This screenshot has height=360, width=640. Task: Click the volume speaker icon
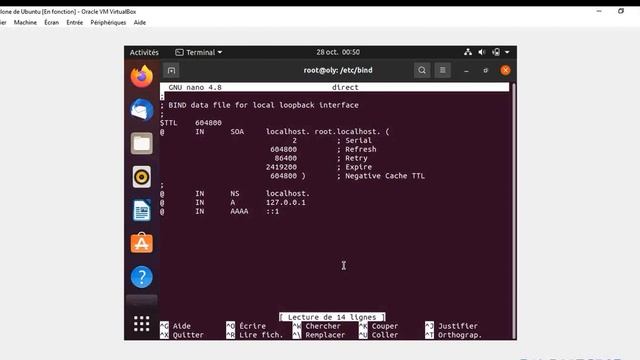point(482,52)
